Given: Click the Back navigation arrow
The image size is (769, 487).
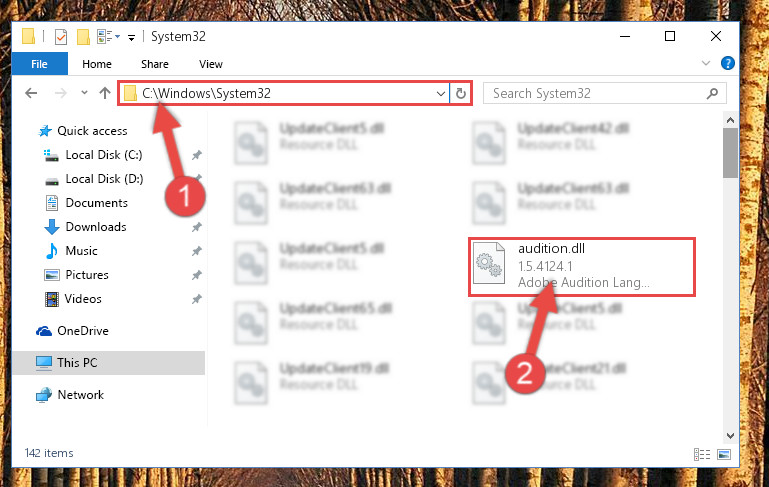Looking at the screenshot, I should [x=31, y=93].
